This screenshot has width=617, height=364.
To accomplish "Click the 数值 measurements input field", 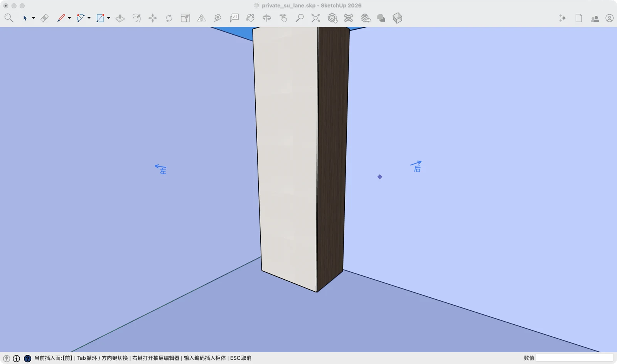I will click(x=574, y=358).
